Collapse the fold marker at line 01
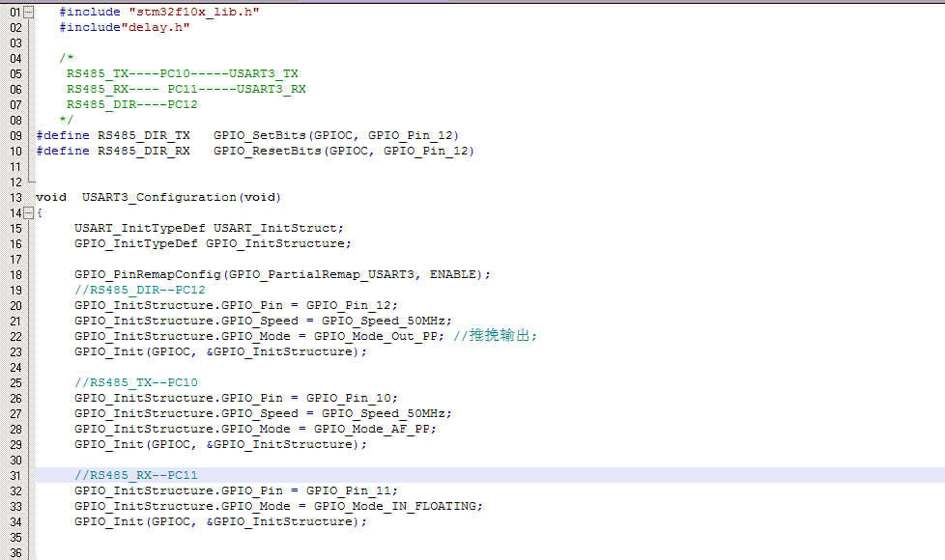Viewport: 945px width, 560px height. pyautogui.click(x=28, y=12)
